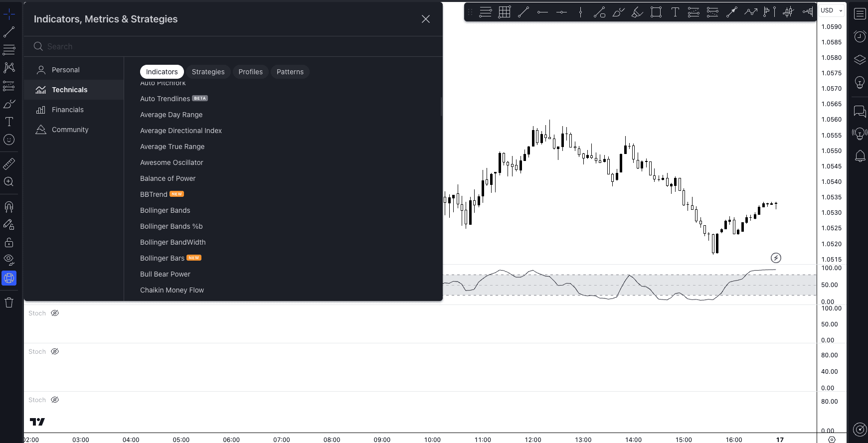Select the arrow tool in floating toolbar
The height and width of the screenshot is (443, 868).
[x=732, y=12]
